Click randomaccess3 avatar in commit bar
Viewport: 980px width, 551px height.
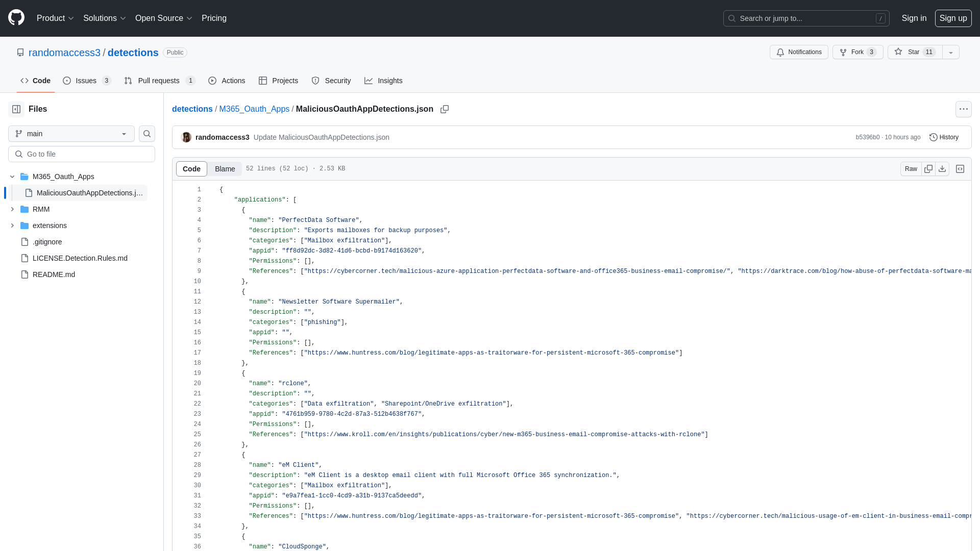coord(186,137)
